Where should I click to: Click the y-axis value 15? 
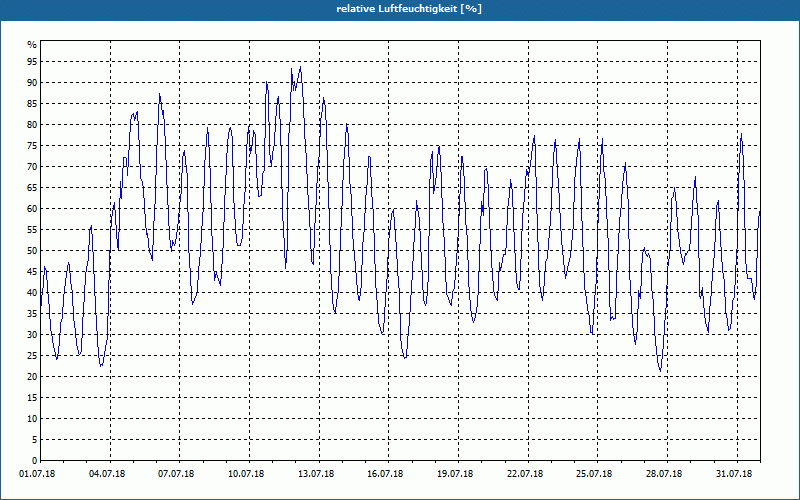pos(32,397)
